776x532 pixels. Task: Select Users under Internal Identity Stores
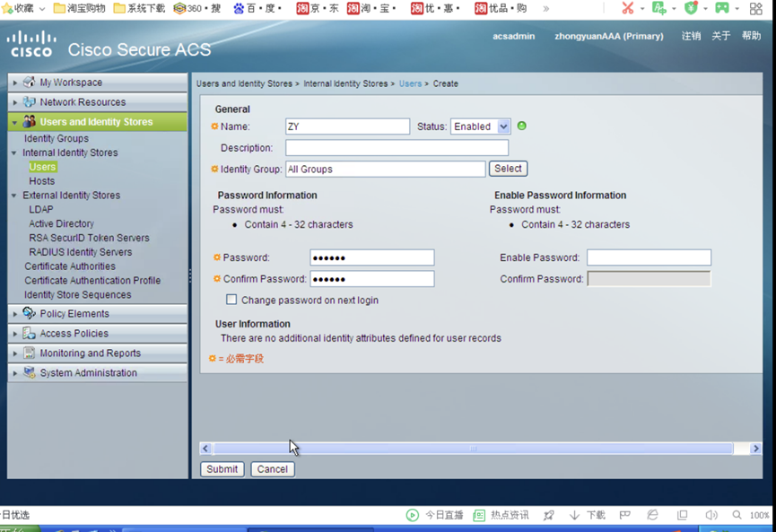pyautogui.click(x=42, y=167)
